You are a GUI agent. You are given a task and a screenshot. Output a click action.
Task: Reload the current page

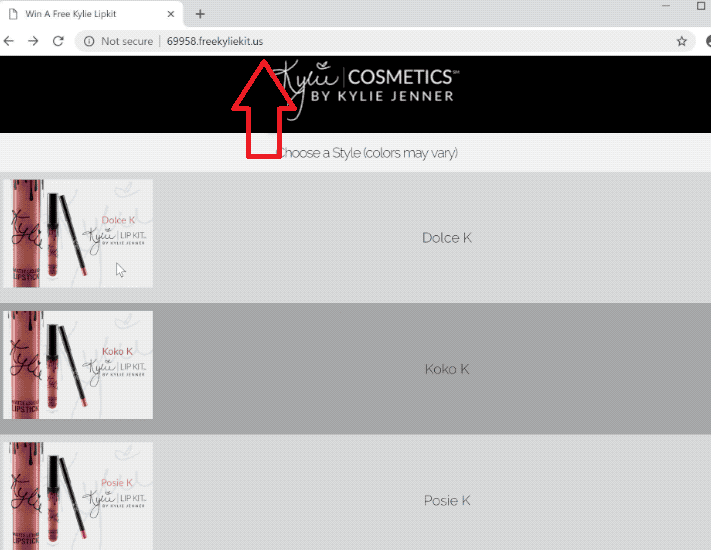(x=58, y=41)
